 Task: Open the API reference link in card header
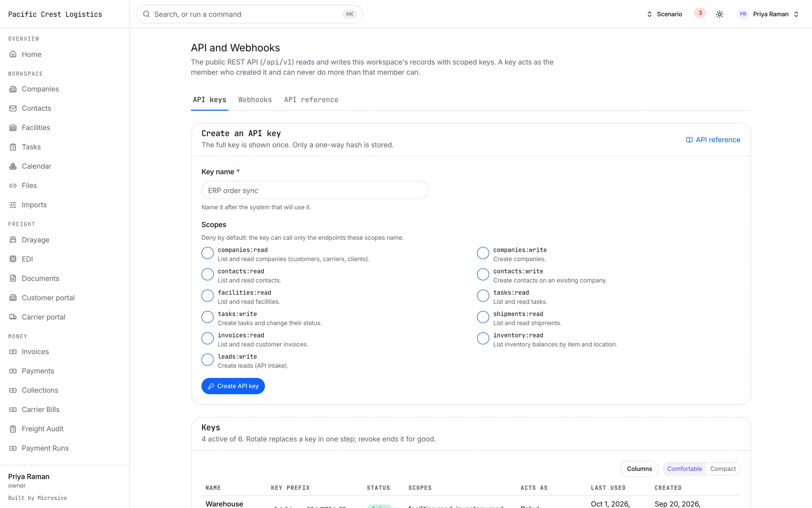click(713, 140)
